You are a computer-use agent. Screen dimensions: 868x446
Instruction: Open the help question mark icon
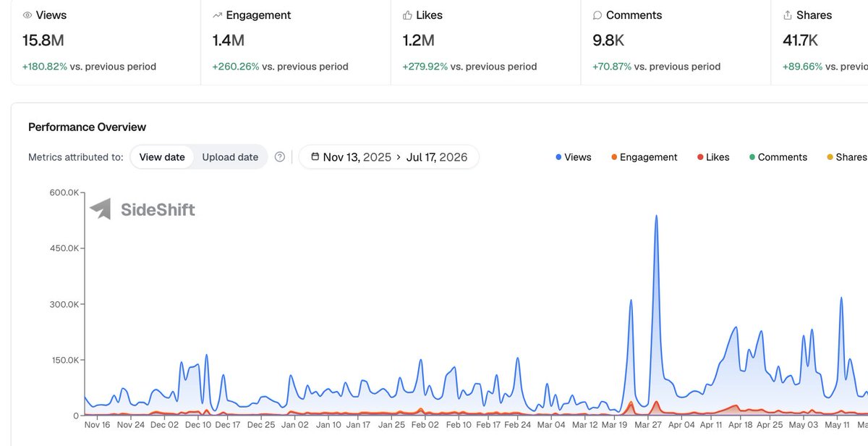280,157
